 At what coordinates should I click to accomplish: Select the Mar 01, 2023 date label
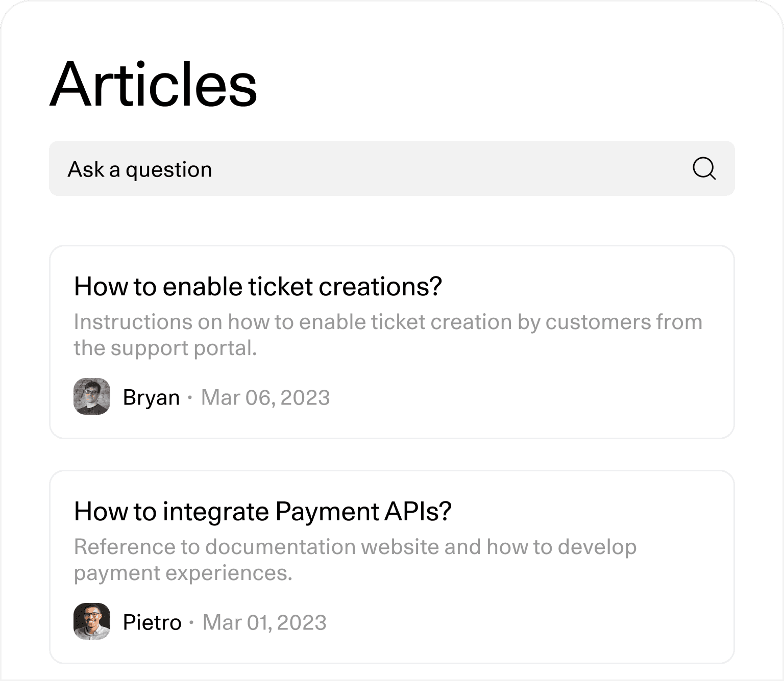264,622
